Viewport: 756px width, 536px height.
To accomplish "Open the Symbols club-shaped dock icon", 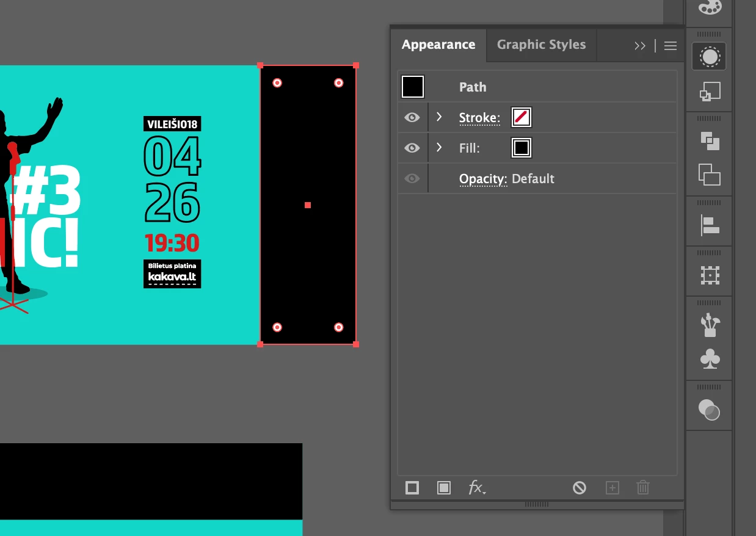I will 710,359.
